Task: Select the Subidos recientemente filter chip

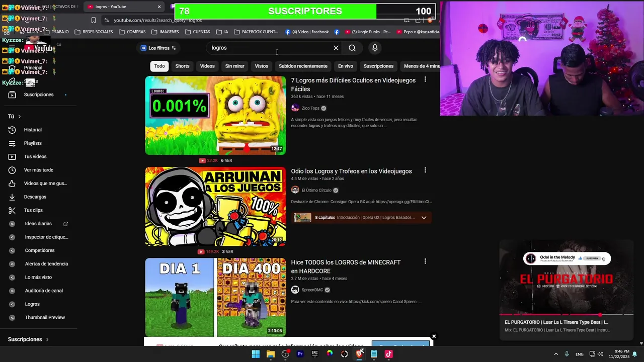Action: pos(303,66)
